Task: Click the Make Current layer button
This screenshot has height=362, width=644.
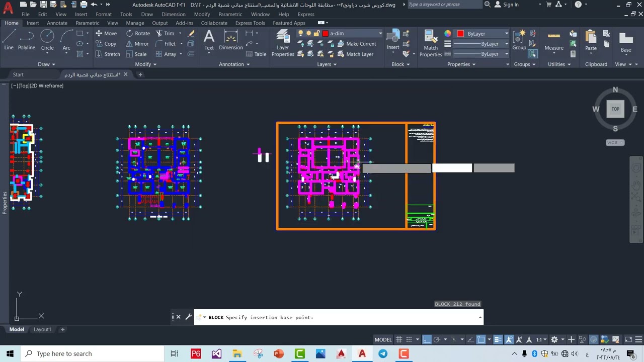Action: pyautogui.click(x=356, y=44)
